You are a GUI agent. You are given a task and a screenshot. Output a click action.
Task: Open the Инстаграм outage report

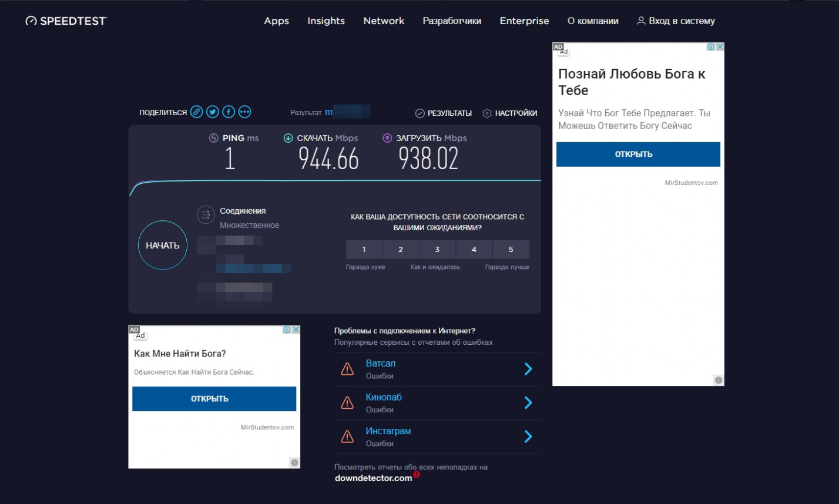pyautogui.click(x=388, y=431)
